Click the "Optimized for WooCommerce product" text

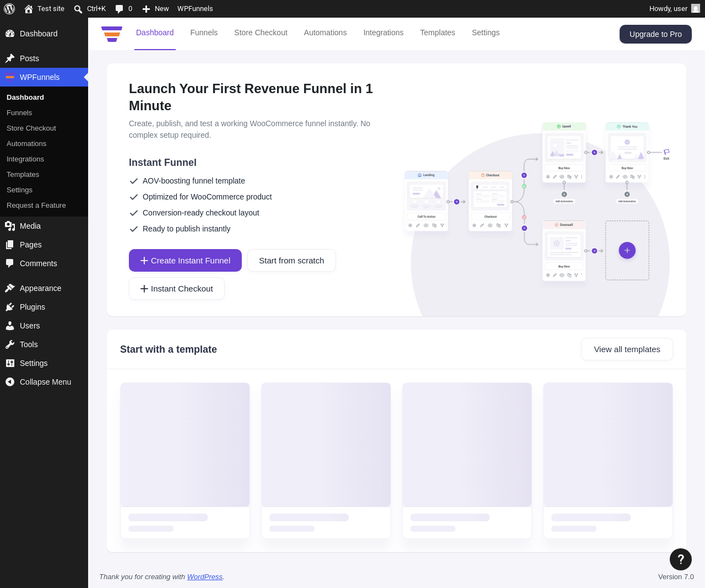coord(207,197)
